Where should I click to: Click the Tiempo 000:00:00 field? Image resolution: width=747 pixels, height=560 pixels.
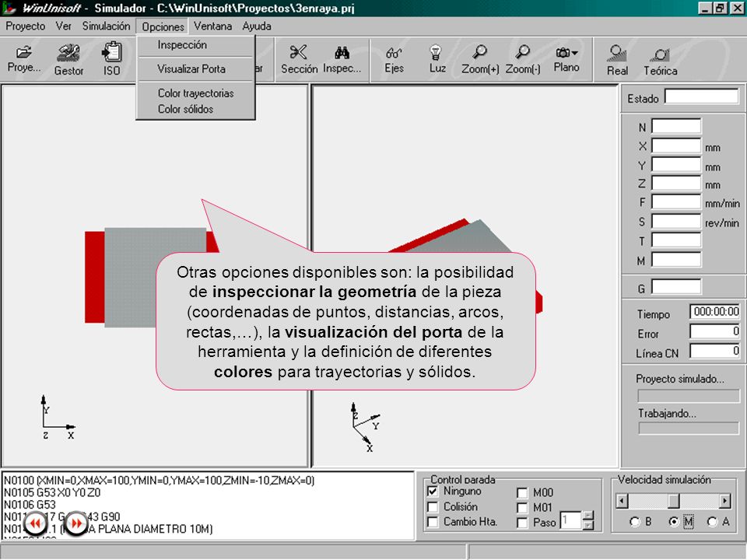coord(714,312)
